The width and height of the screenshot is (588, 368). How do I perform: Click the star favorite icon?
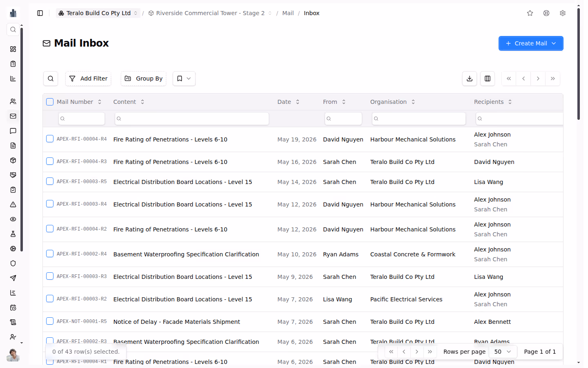point(530,13)
